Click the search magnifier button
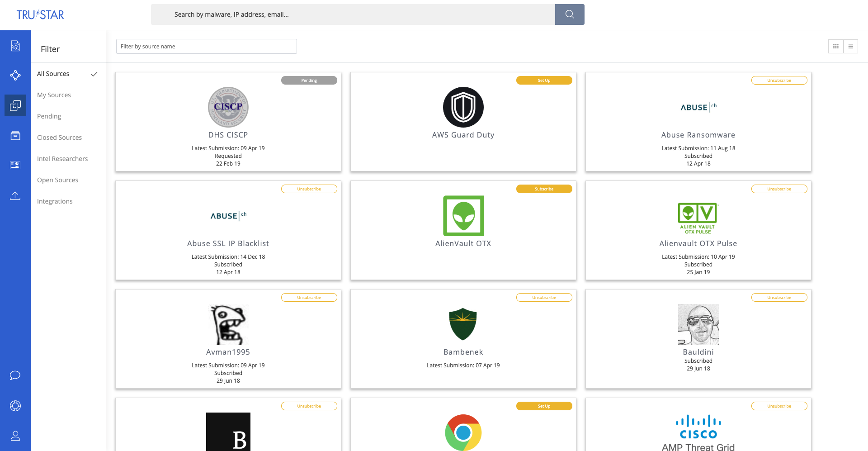The height and width of the screenshot is (451, 868). [x=570, y=14]
